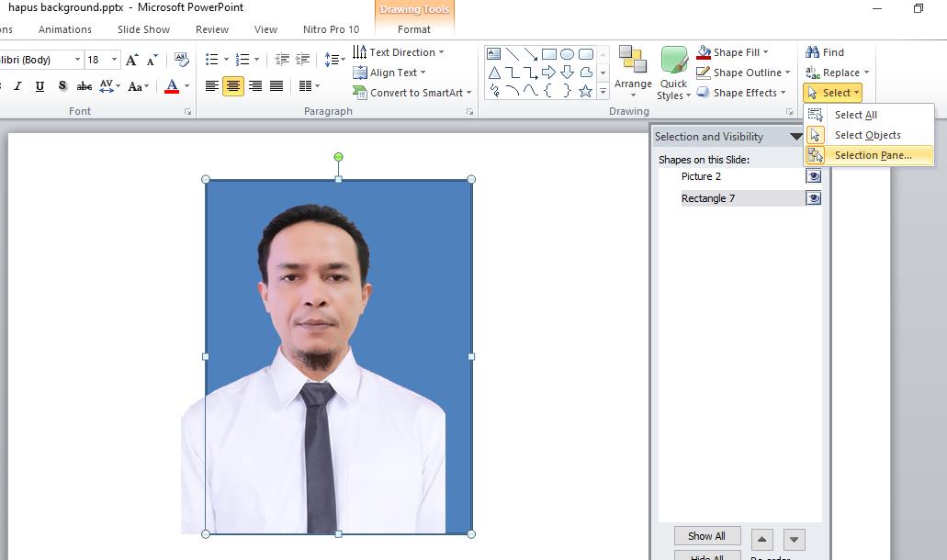This screenshot has width=947, height=560.
Task: Select Rectangle 7 in the Selection Pane list
Action: [x=708, y=198]
